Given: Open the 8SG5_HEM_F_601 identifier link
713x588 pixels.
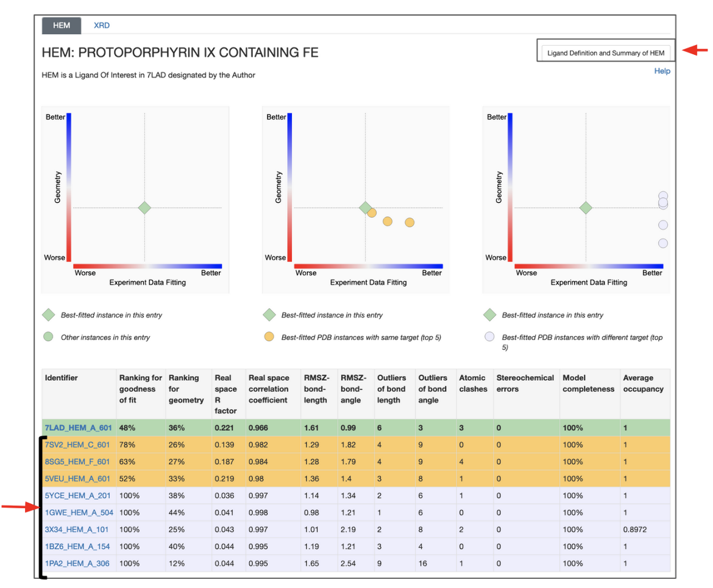Looking at the screenshot, I should click(77, 462).
